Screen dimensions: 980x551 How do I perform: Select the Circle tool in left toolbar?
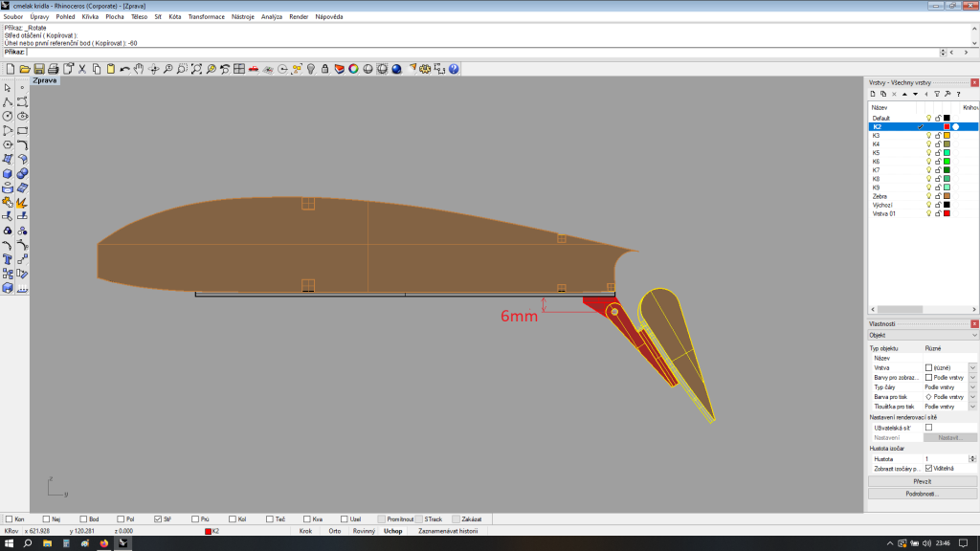(x=8, y=116)
